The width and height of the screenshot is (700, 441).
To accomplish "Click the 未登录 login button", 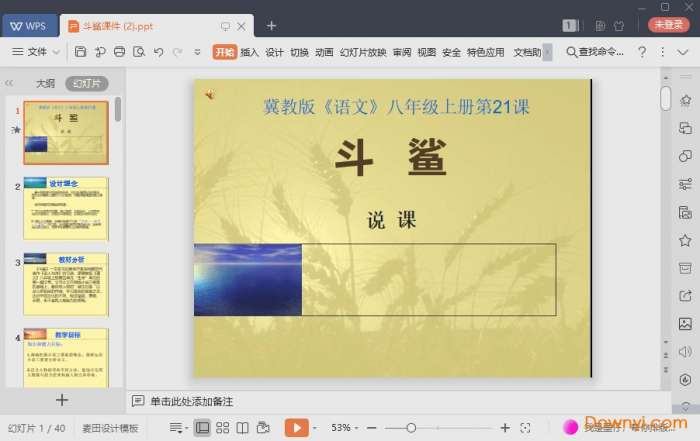I will pyautogui.click(x=668, y=25).
